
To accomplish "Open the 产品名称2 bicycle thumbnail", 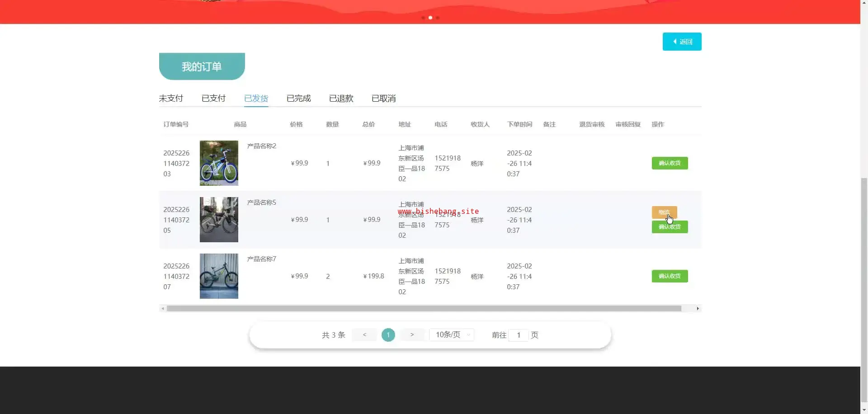I will click(x=219, y=163).
